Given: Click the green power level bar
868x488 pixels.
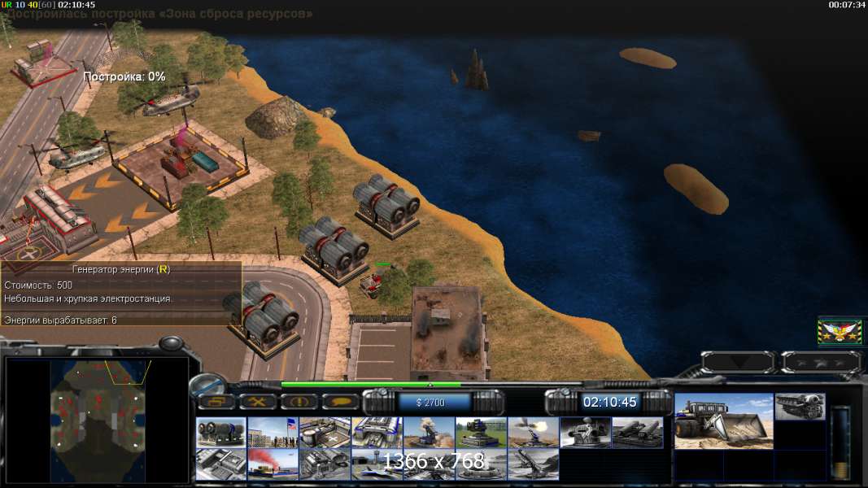Looking at the screenshot, I should click(x=371, y=384).
